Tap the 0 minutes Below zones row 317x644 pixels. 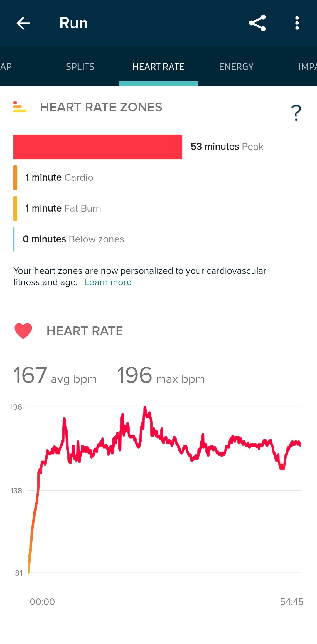(x=73, y=239)
